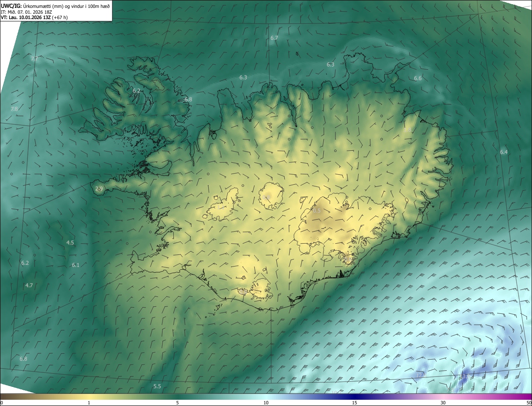This screenshot has height=406, width=532.
Task: Click the 7.8 value label on the west edge
Action: (x=14, y=109)
